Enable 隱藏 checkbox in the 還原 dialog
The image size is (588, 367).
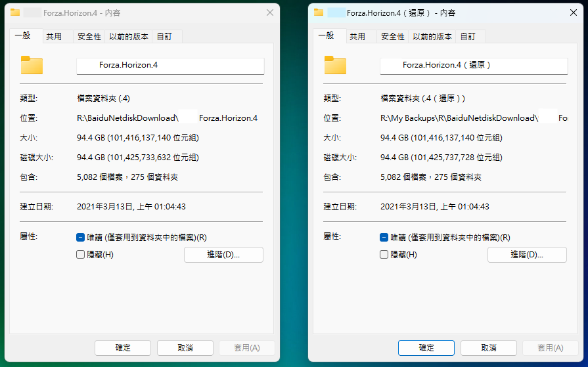click(x=384, y=255)
